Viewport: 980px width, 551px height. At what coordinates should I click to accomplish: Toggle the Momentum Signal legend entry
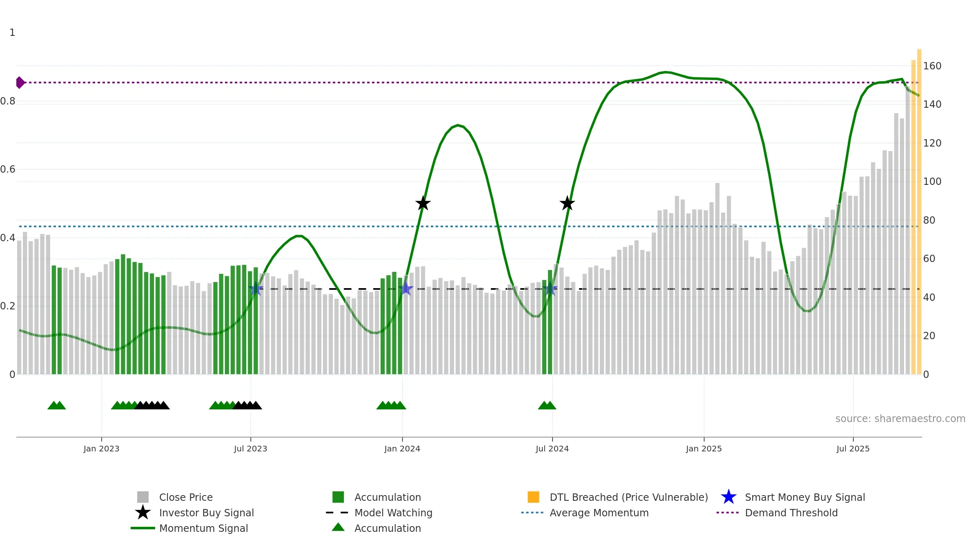click(189, 528)
